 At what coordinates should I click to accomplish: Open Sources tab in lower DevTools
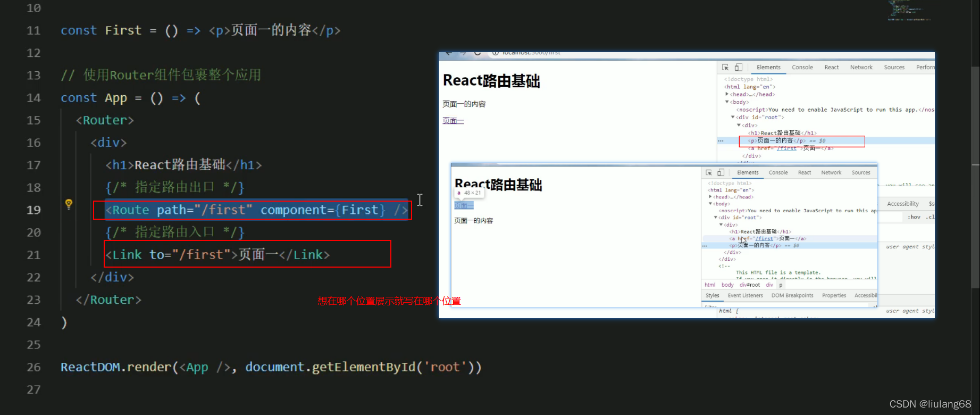tap(861, 172)
